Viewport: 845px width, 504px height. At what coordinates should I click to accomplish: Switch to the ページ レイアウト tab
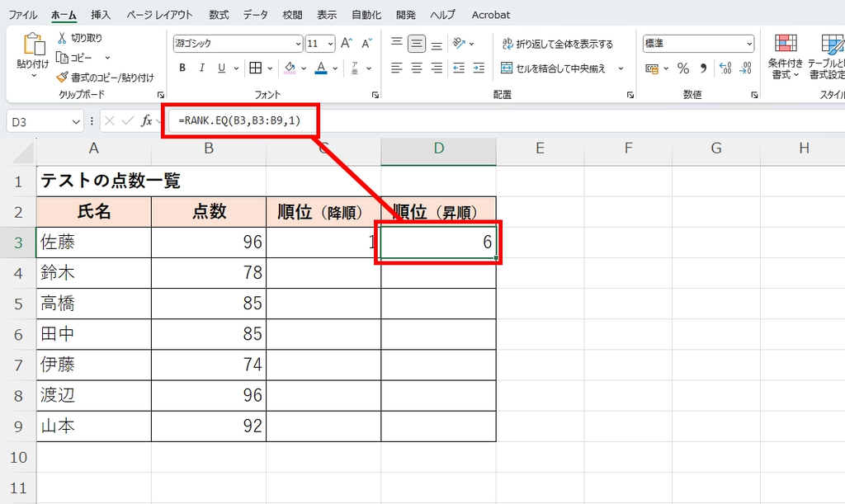pos(159,15)
